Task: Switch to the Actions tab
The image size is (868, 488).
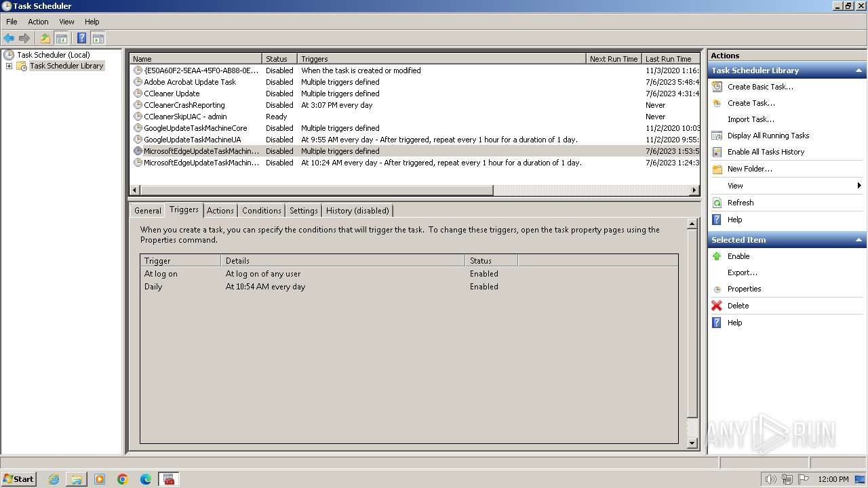Action: [x=220, y=211]
